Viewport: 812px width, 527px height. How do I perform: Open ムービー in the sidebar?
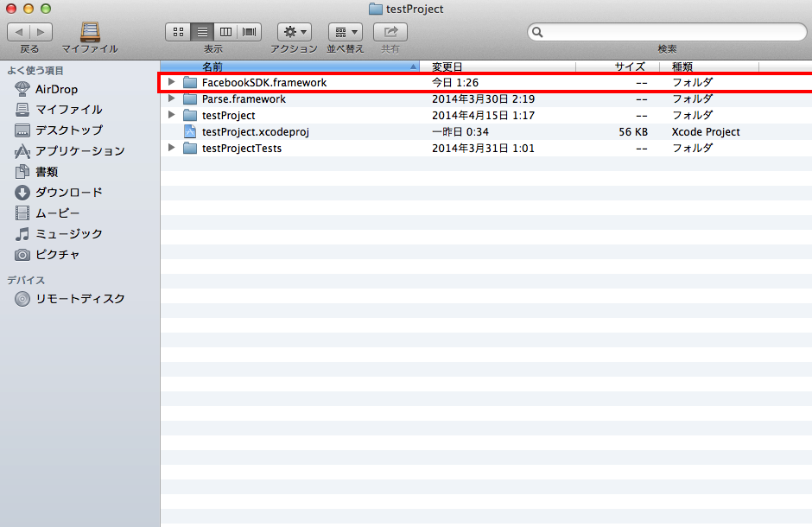tap(48, 213)
